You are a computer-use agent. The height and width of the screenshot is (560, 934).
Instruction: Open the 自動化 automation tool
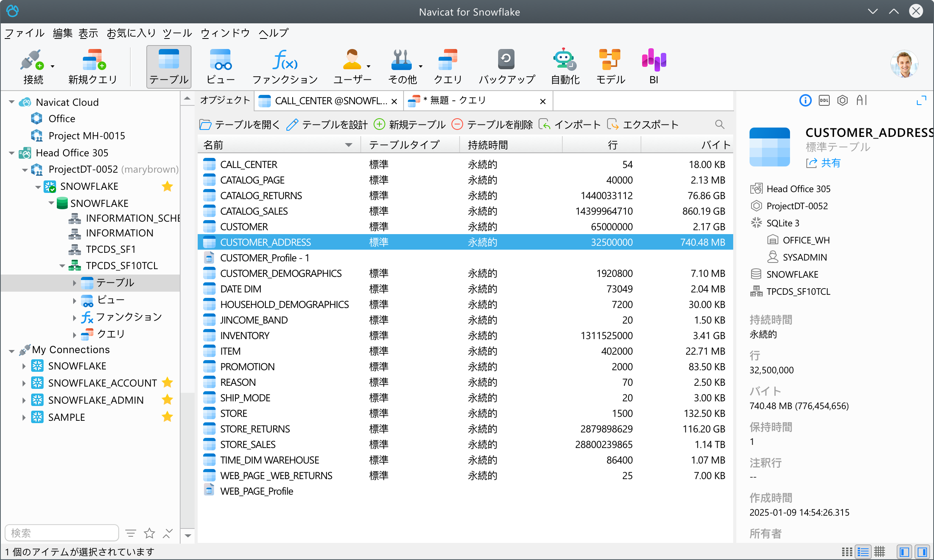[x=565, y=67]
